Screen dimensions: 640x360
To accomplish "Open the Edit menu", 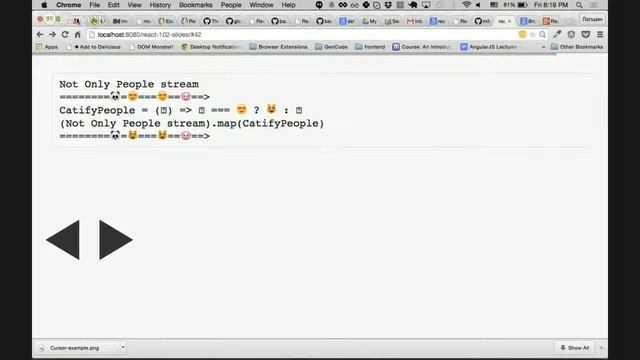I will point(113,5).
